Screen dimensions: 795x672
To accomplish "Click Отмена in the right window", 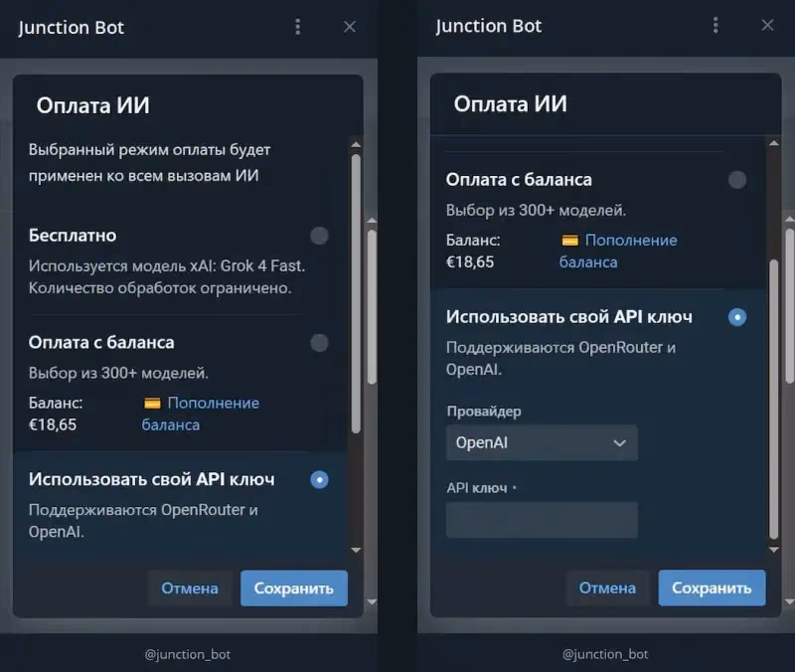I will 607,588.
